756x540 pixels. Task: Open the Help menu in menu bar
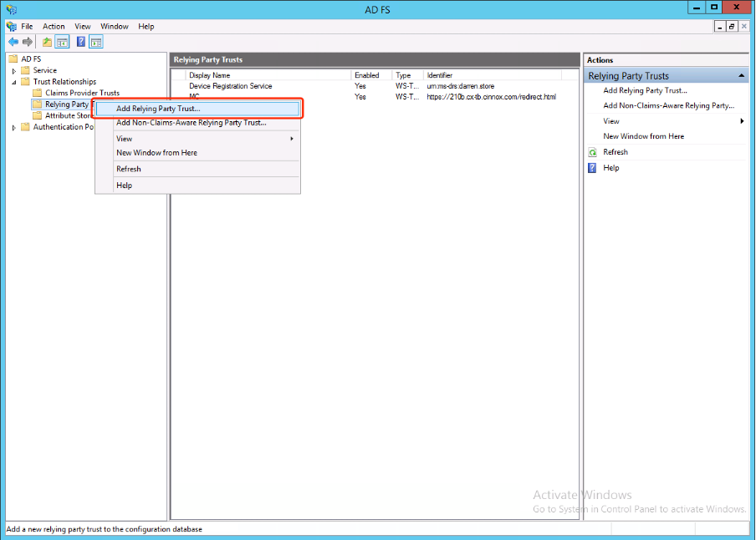pos(146,27)
